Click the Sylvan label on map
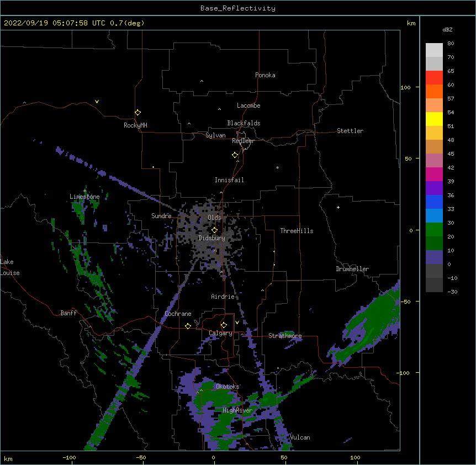The width and height of the screenshot is (476, 465). click(215, 135)
